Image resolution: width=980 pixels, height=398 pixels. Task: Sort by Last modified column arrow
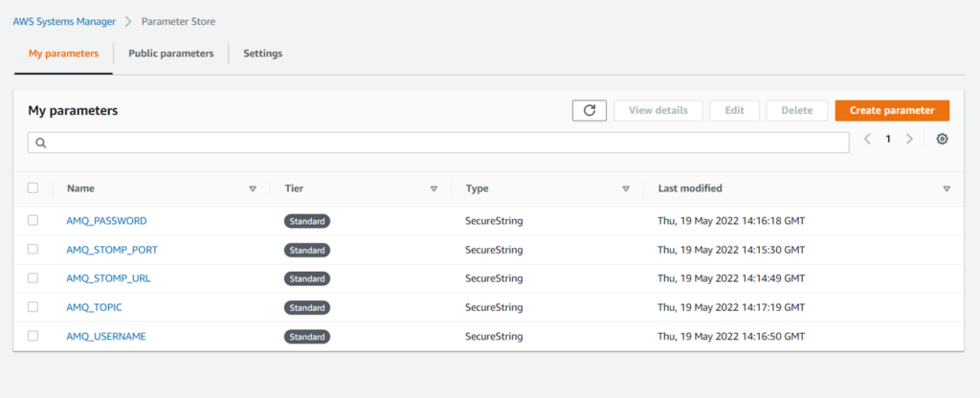[x=947, y=189]
